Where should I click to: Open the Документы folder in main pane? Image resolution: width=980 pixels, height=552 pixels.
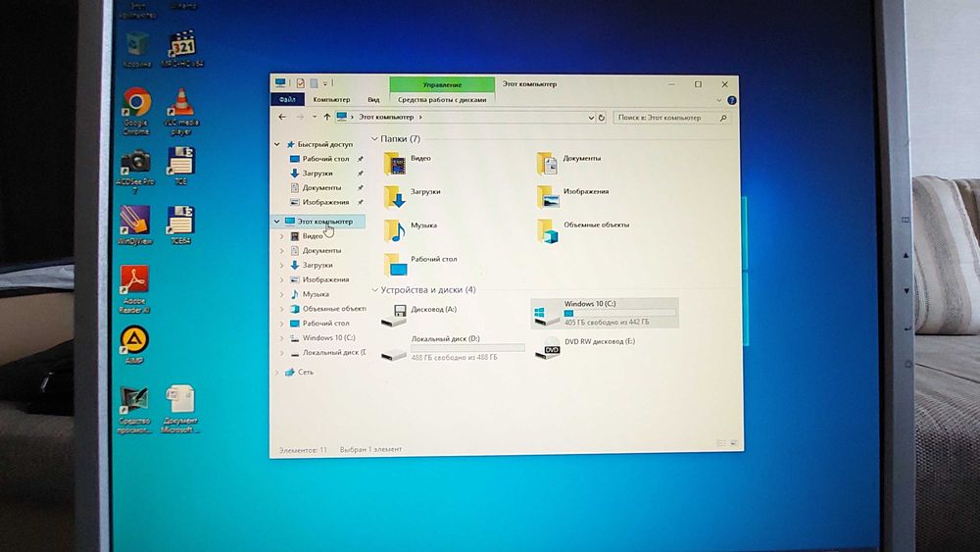[x=568, y=163]
